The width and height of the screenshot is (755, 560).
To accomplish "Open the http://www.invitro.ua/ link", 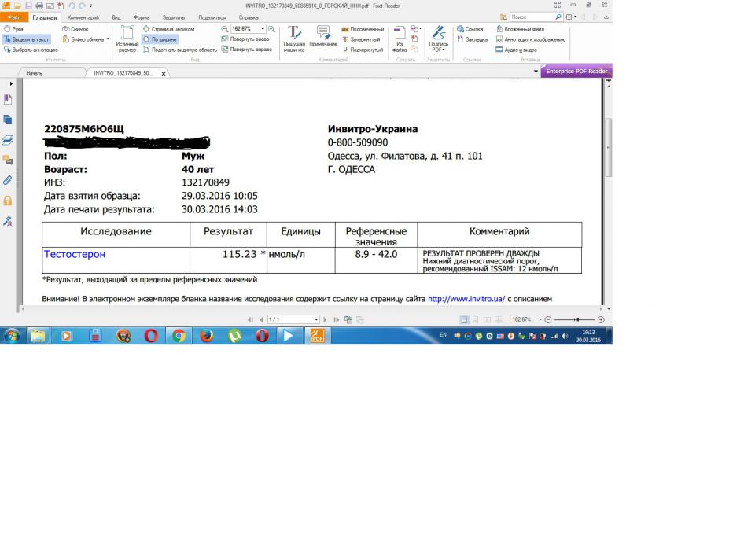I will [x=466, y=299].
